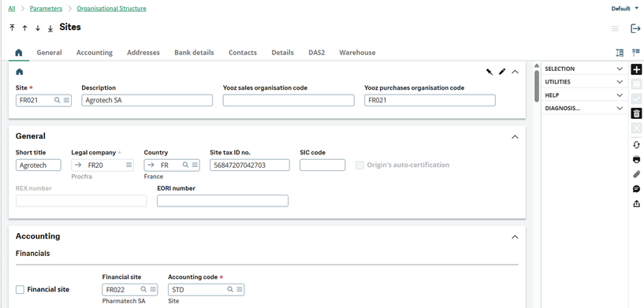Jump to the first record arrow
Image resolution: width=644 pixels, height=308 pixels.
click(13, 28)
